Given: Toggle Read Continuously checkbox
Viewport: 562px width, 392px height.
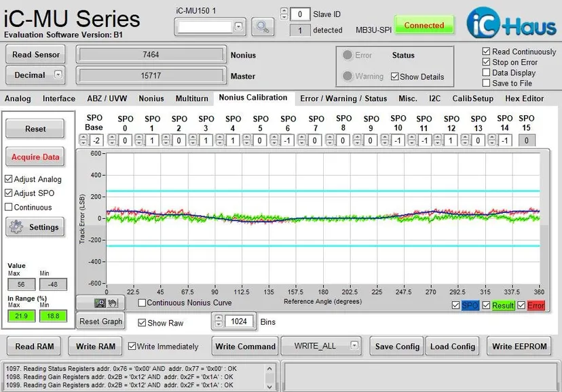Looking at the screenshot, I should [486, 52].
